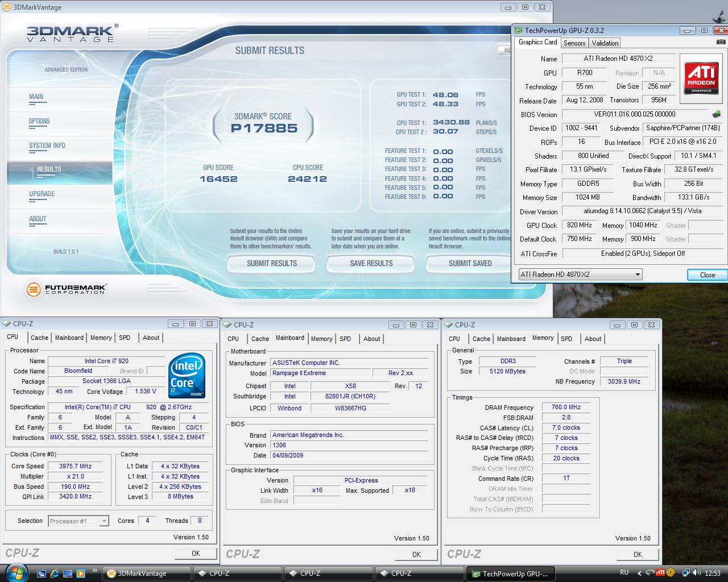
Task: Switch to 3DMarkVantage taskbar button
Action: (148, 573)
